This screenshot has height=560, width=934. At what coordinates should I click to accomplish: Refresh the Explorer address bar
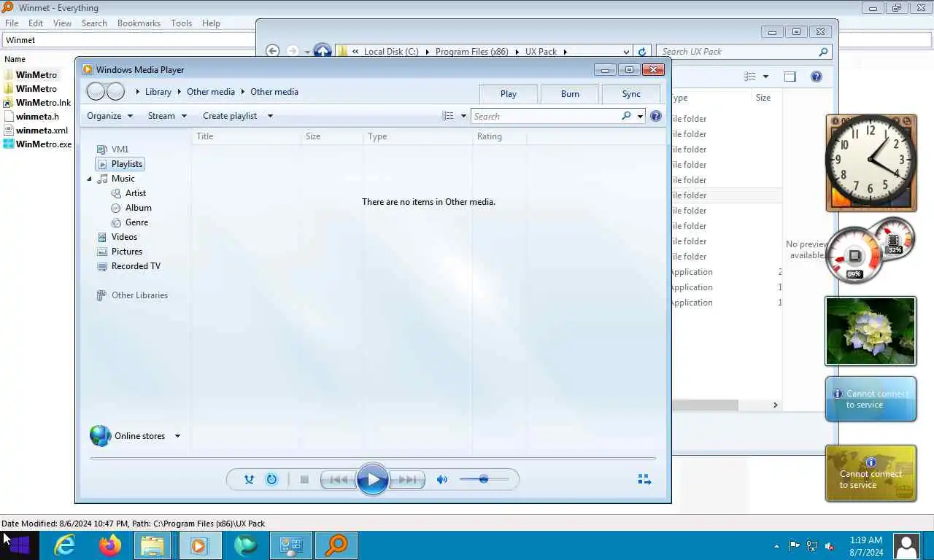point(642,52)
